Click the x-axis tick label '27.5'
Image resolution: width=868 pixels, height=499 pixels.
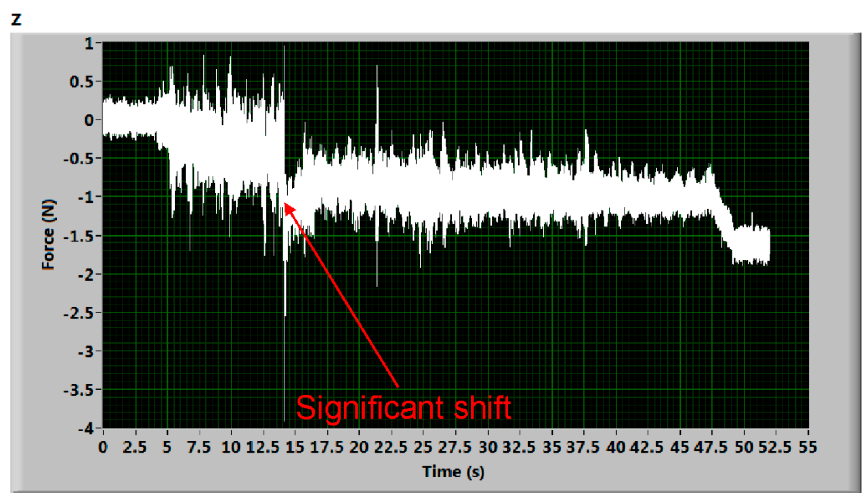coord(455,447)
